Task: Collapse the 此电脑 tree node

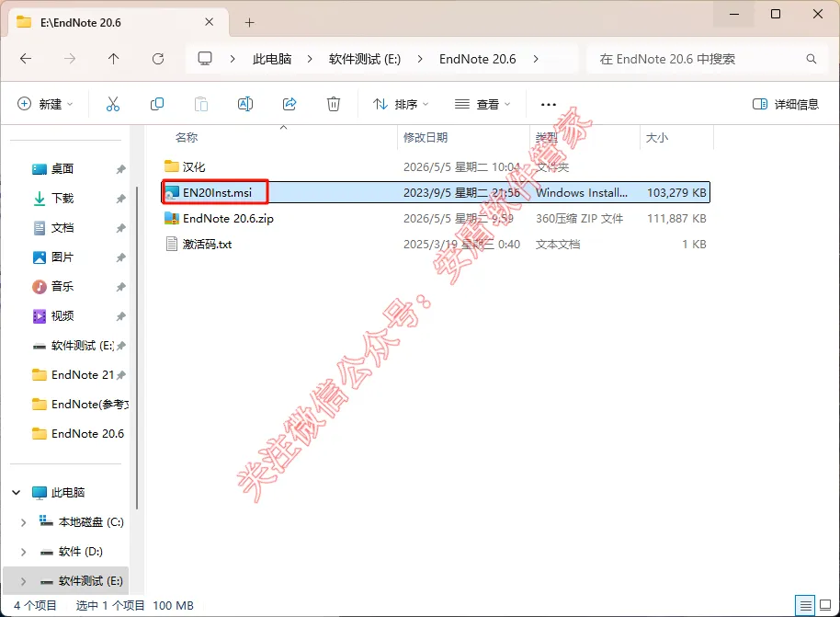Action: pos(16,493)
